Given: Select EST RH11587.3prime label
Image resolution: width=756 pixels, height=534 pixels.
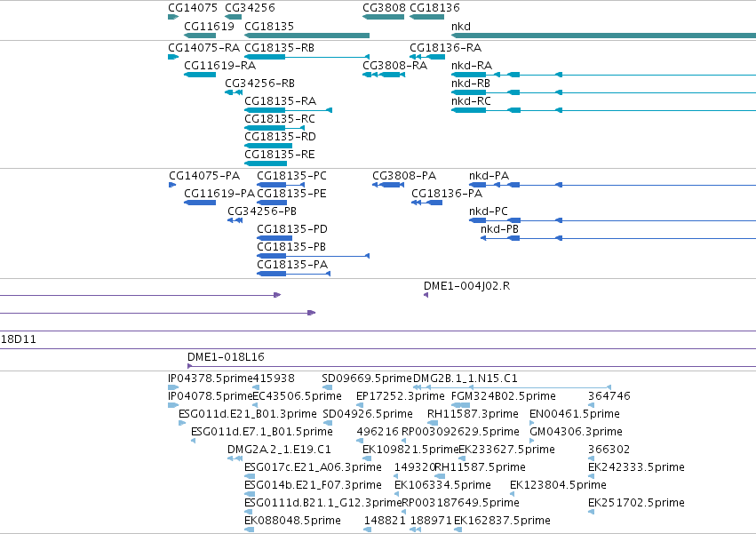Looking at the screenshot, I should pyautogui.click(x=473, y=415).
